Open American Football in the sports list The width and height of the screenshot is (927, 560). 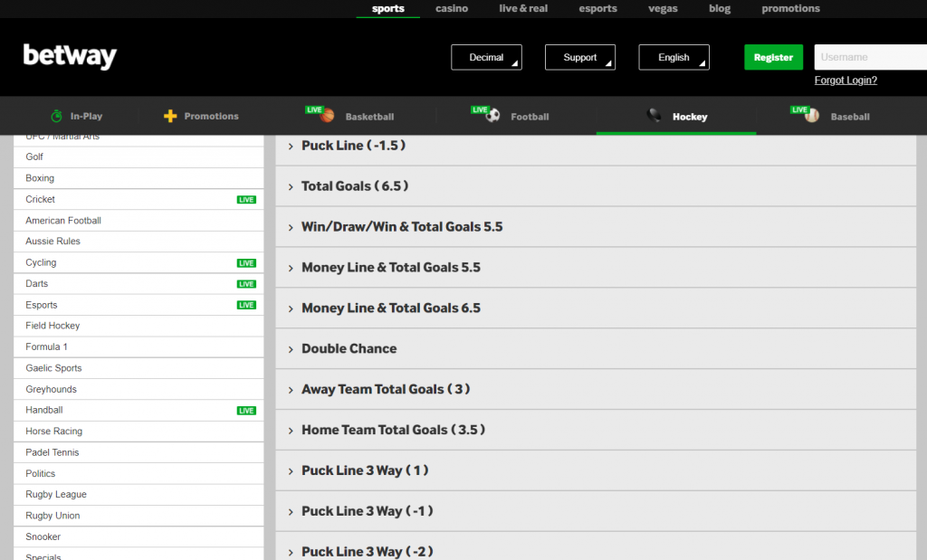pos(139,221)
